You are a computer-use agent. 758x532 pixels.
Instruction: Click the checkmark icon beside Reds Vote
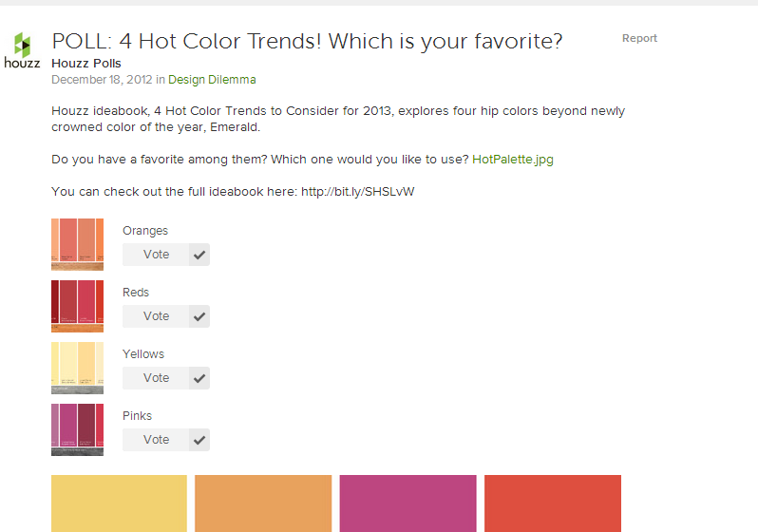[x=199, y=316]
